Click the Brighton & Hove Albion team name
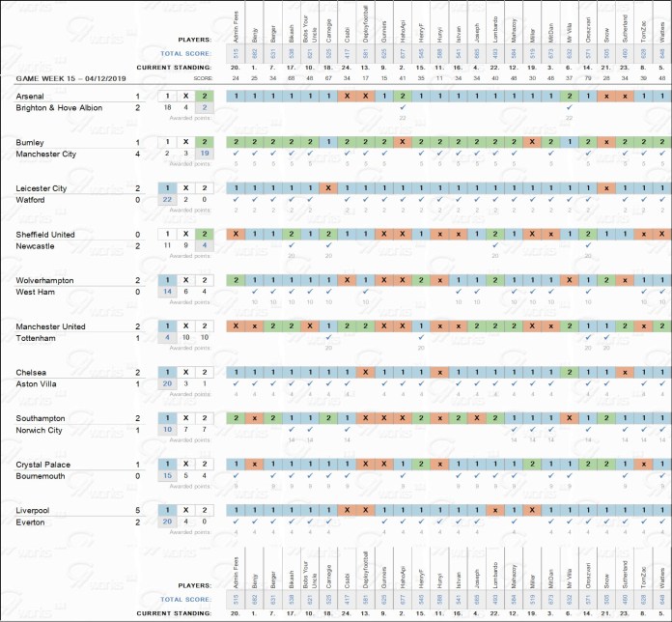This screenshot has width=672, height=622. pyautogui.click(x=58, y=108)
